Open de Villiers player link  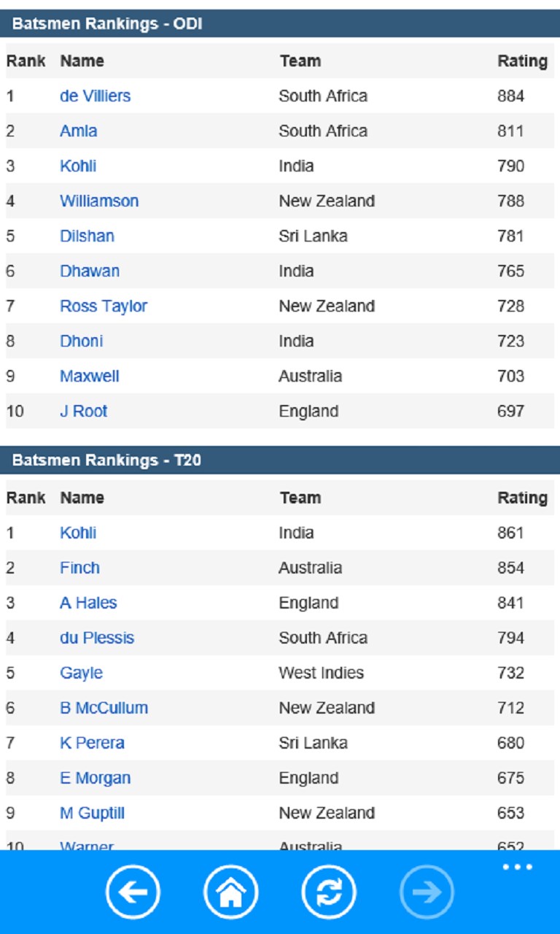point(95,96)
